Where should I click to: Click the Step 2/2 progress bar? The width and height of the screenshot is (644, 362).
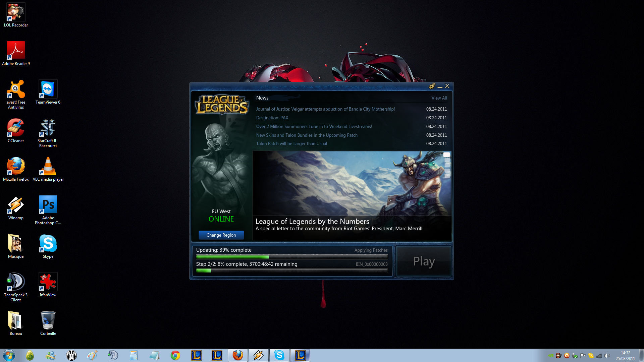coord(292,270)
